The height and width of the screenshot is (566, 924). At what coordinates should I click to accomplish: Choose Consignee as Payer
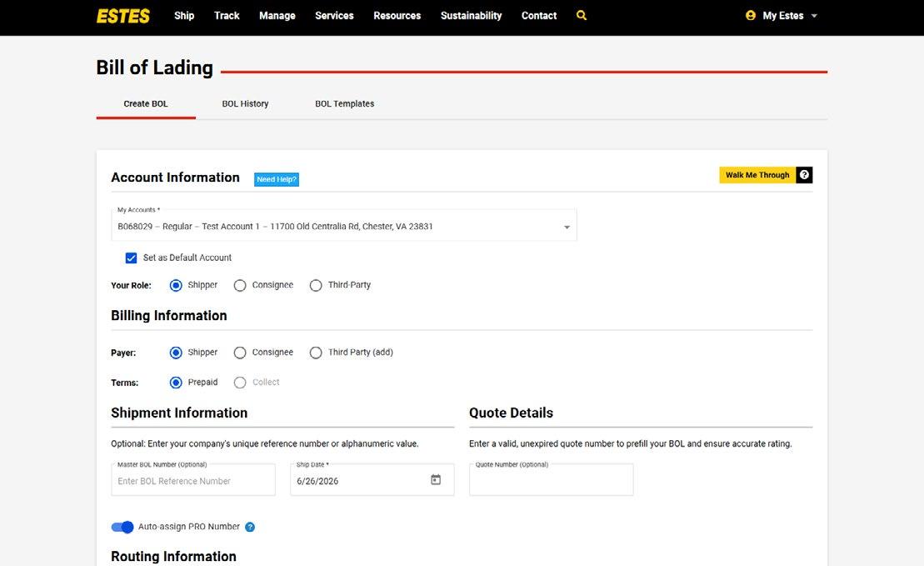(240, 353)
